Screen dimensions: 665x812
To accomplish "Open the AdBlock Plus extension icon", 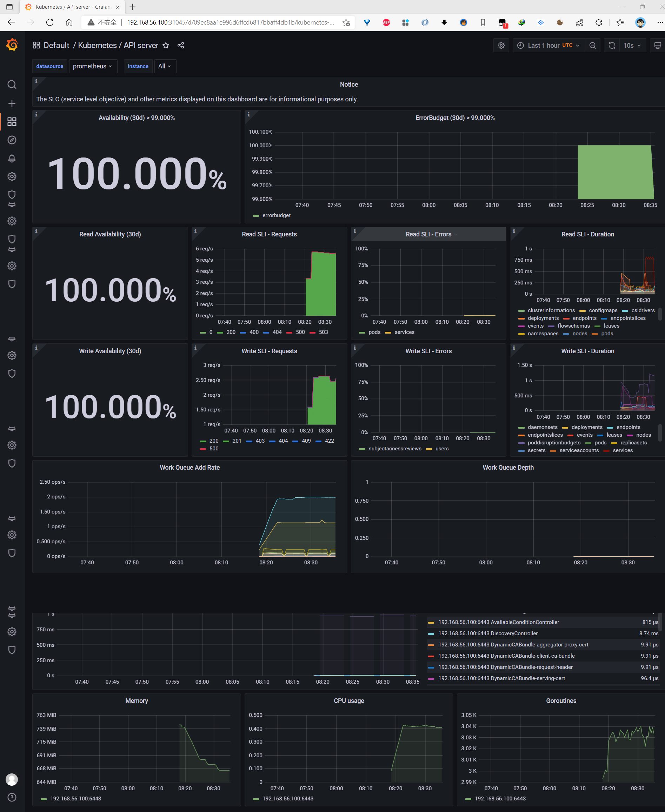I will [386, 22].
